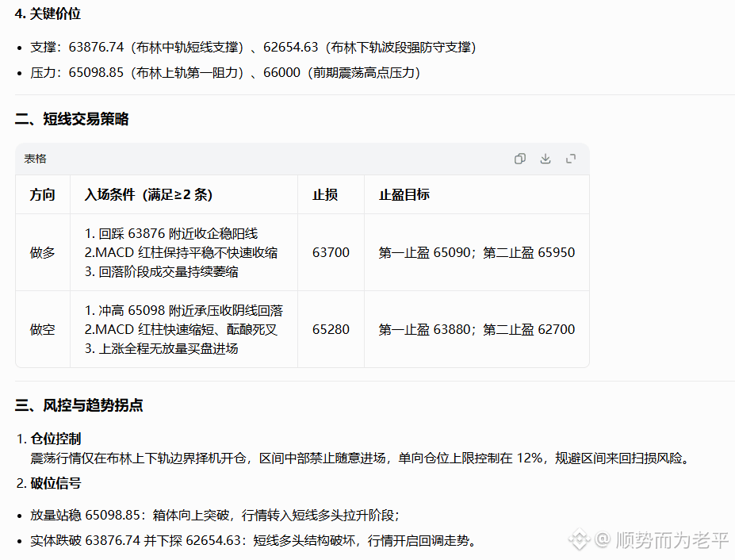This screenshot has width=735, height=560.
Task: Select the 破位信号 list heading
Action: pos(56,483)
